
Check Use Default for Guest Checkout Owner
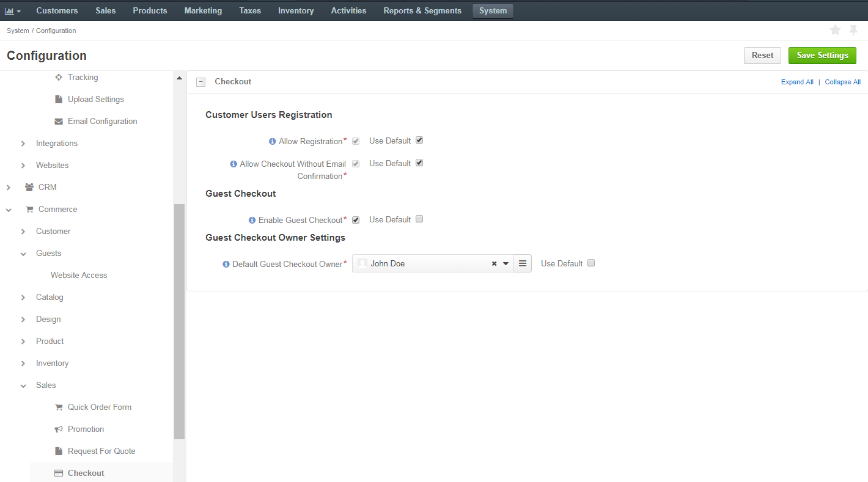coord(591,263)
